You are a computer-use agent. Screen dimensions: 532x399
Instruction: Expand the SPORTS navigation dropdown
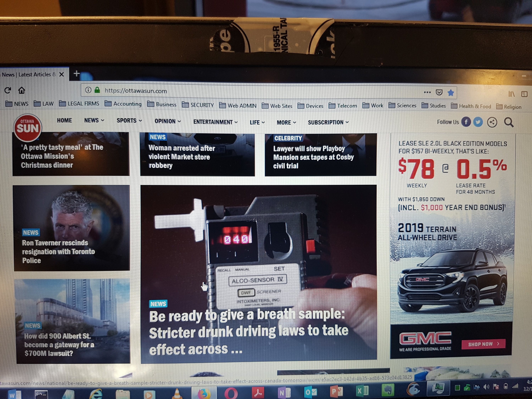pos(129,120)
